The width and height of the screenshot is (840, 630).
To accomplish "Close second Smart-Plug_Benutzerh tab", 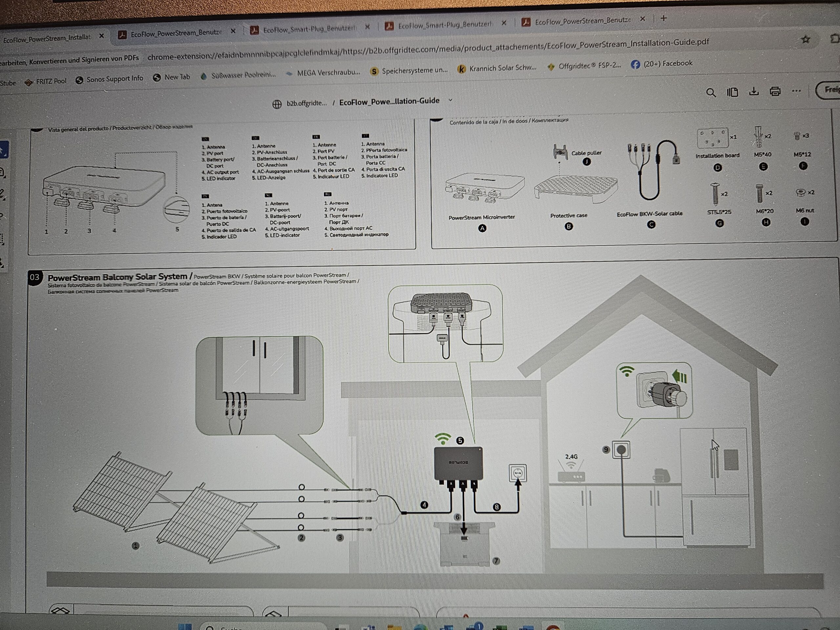I will coord(504,23).
